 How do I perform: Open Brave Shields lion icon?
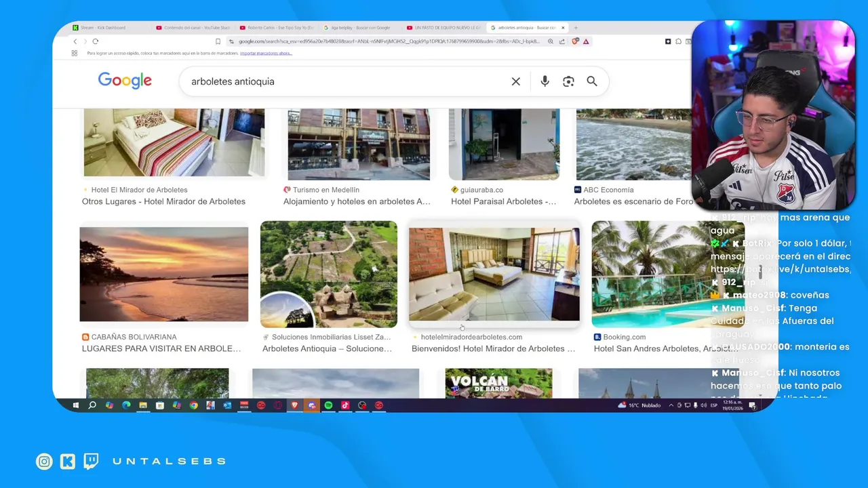575,41
